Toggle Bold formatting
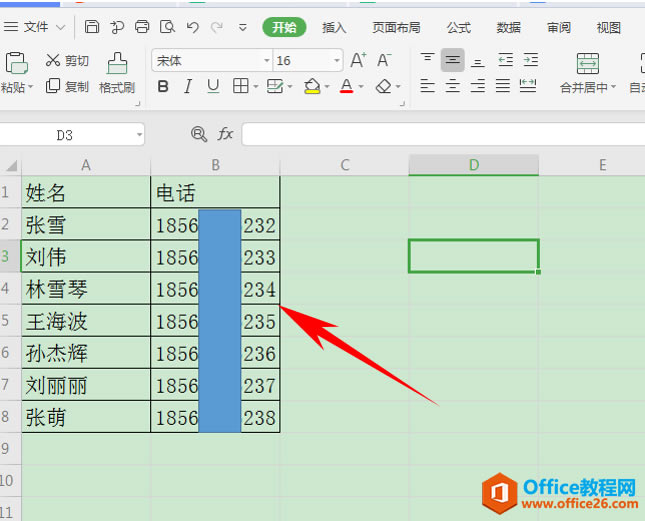This screenshot has width=645, height=521. [x=163, y=86]
